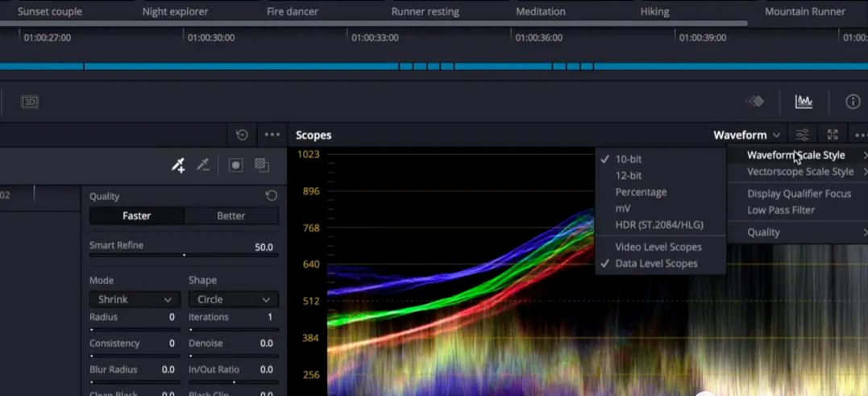Image resolution: width=868 pixels, height=396 pixels.
Task: Open the Waveform scope type dropdown
Action: [x=746, y=135]
